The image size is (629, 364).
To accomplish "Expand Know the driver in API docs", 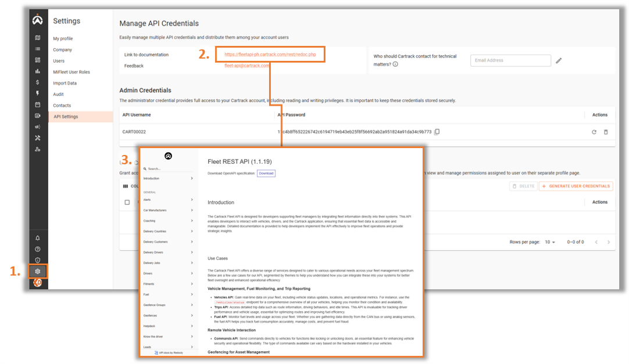I will (169, 337).
